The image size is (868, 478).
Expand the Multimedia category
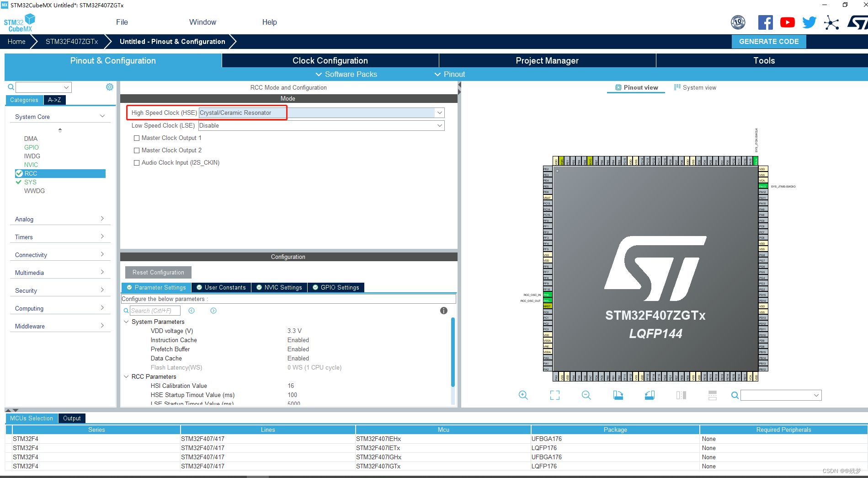[x=102, y=272]
